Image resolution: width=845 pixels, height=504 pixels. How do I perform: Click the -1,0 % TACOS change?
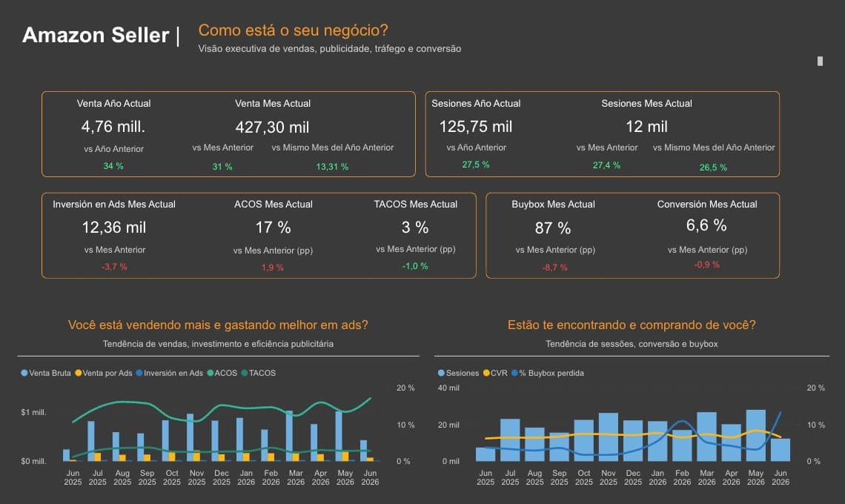(x=415, y=266)
